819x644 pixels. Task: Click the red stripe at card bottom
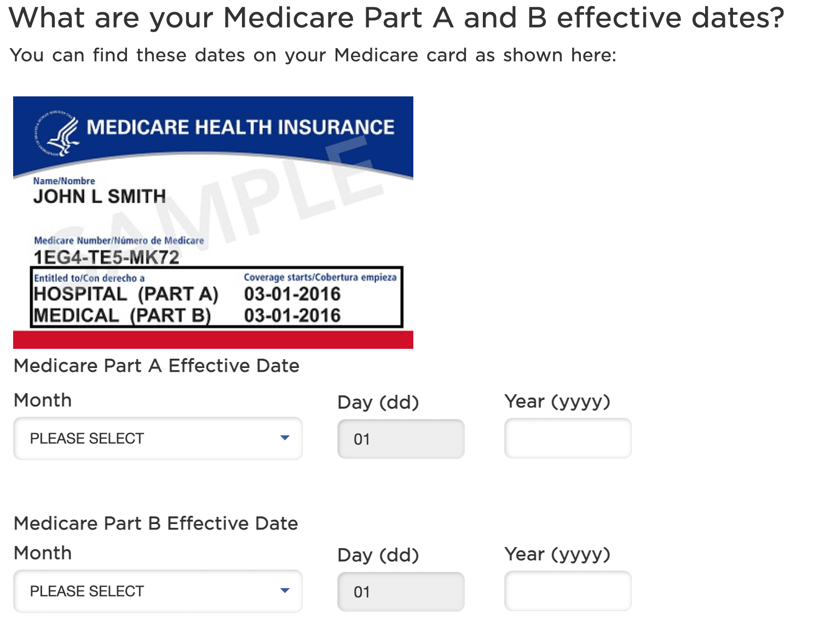click(213, 340)
